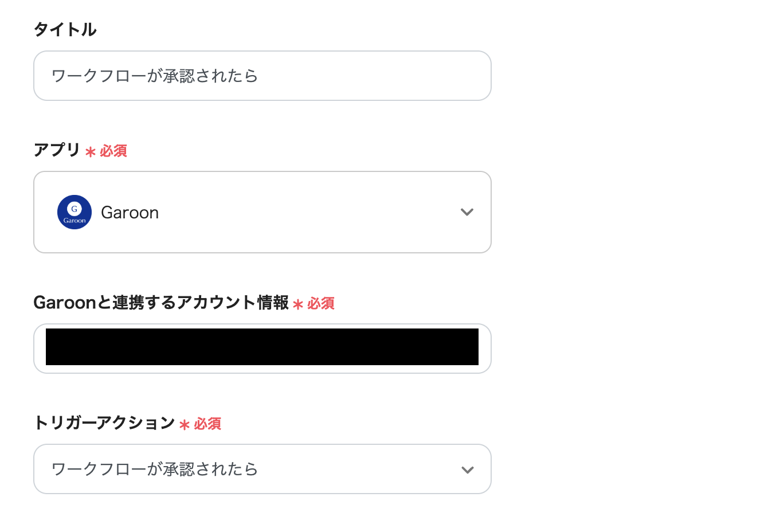The image size is (776, 532).
Task: Click the blacked-out account value
Action: click(x=262, y=347)
